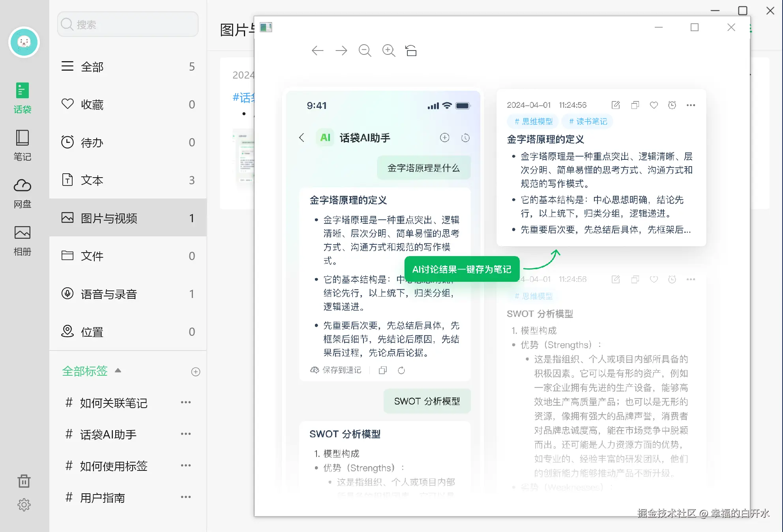This screenshot has width=783, height=532.
Task: Open 网盘 from the sidebar
Action: click(22, 192)
